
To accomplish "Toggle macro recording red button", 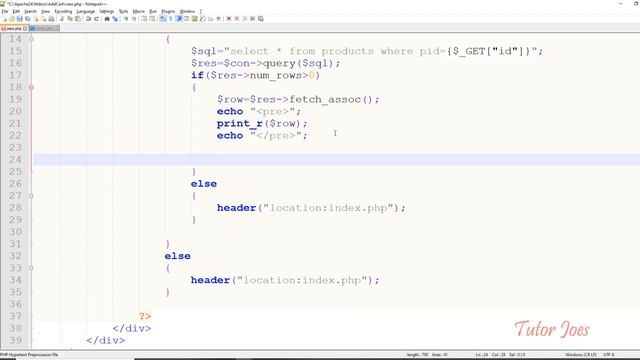I will [229, 19].
